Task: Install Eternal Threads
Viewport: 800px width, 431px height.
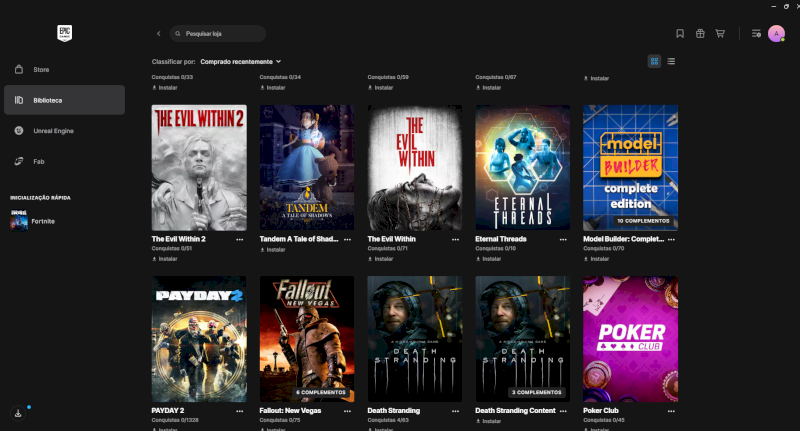Action: 488,259
